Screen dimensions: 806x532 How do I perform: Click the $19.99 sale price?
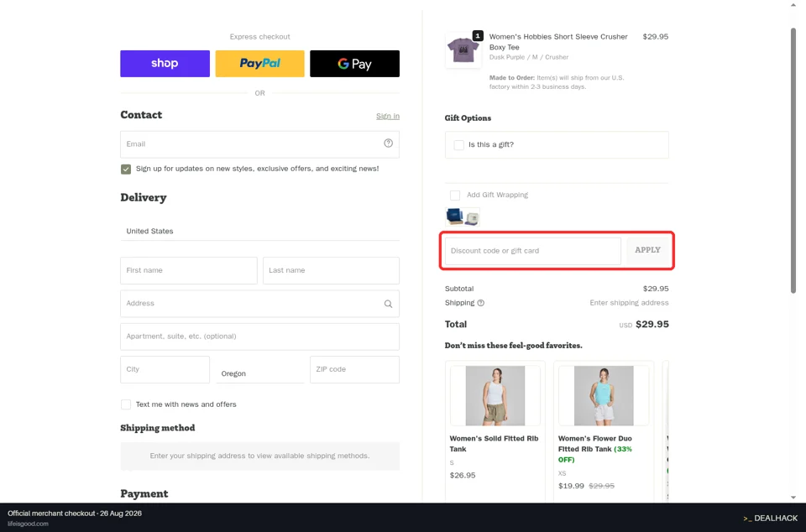571,486
